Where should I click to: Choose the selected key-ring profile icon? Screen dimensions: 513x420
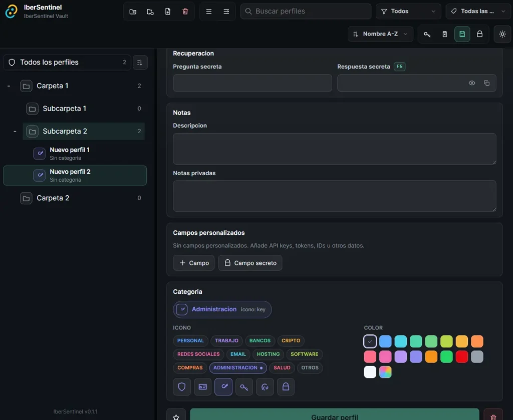coord(223,387)
